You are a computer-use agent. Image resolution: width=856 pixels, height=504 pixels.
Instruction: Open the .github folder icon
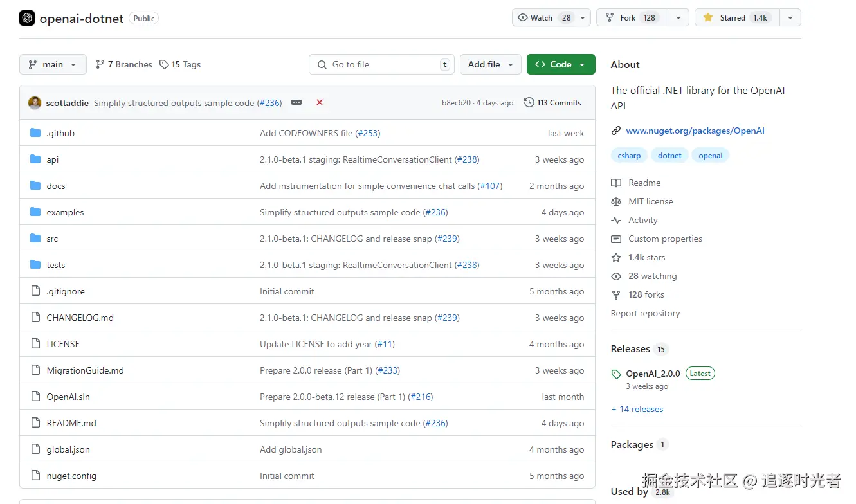(x=35, y=133)
